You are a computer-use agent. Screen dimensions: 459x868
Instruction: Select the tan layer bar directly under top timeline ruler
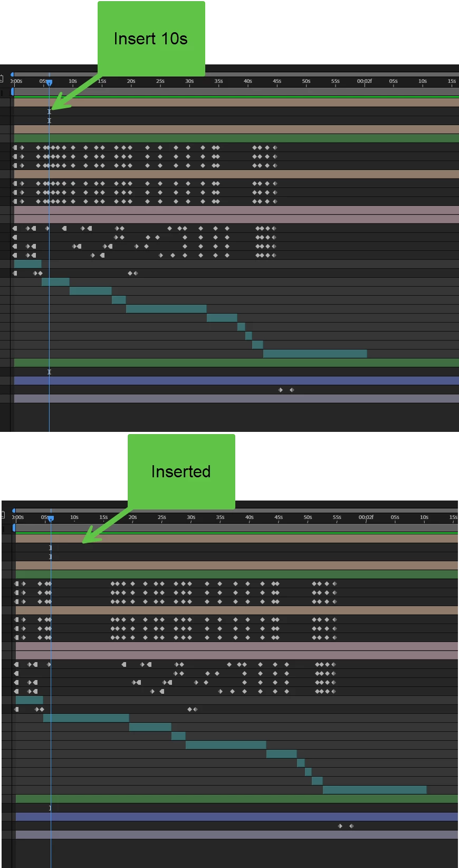pyautogui.click(x=236, y=102)
